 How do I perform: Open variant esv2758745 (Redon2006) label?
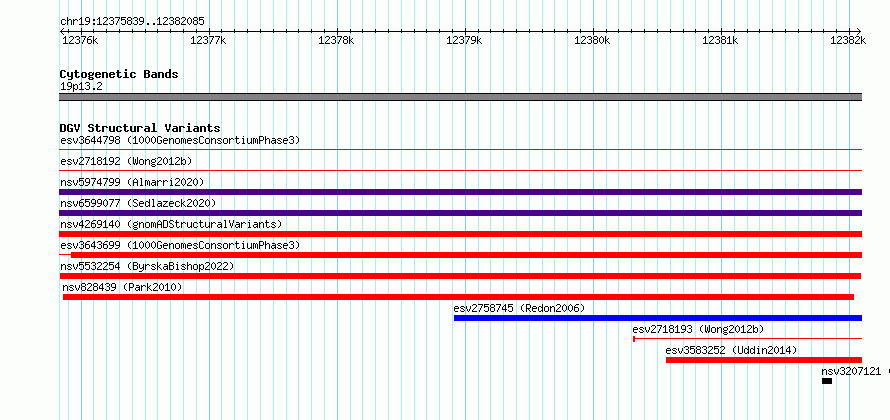click(519, 309)
